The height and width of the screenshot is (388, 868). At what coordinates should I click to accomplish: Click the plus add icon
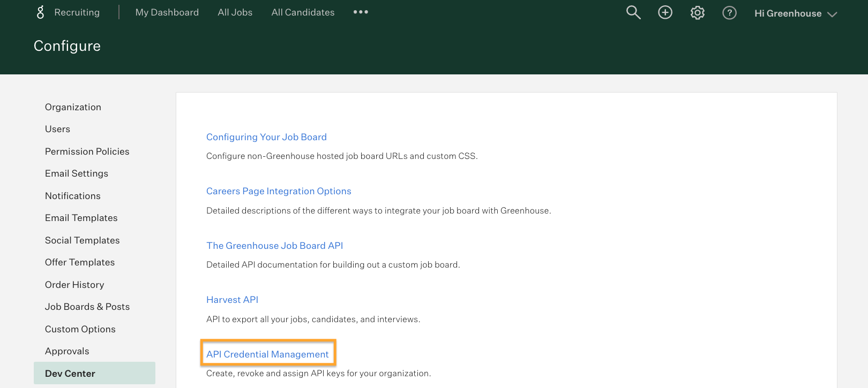click(x=665, y=12)
